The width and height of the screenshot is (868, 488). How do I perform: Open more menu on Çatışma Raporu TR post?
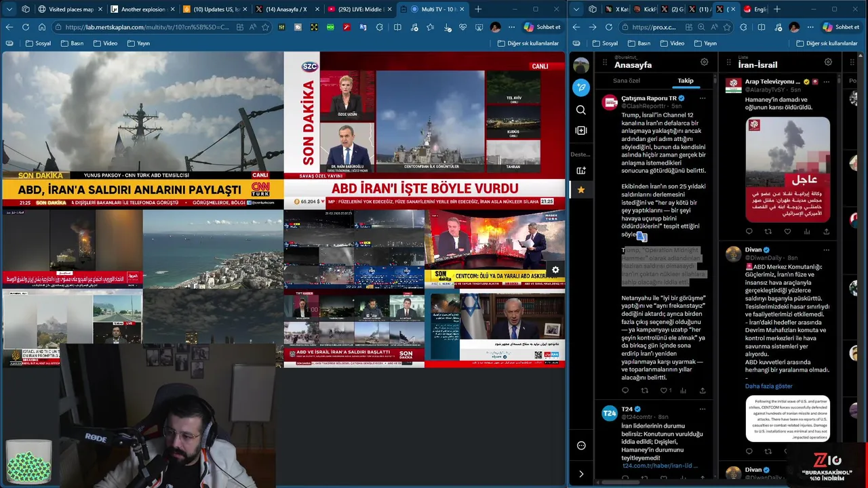pyautogui.click(x=703, y=98)
